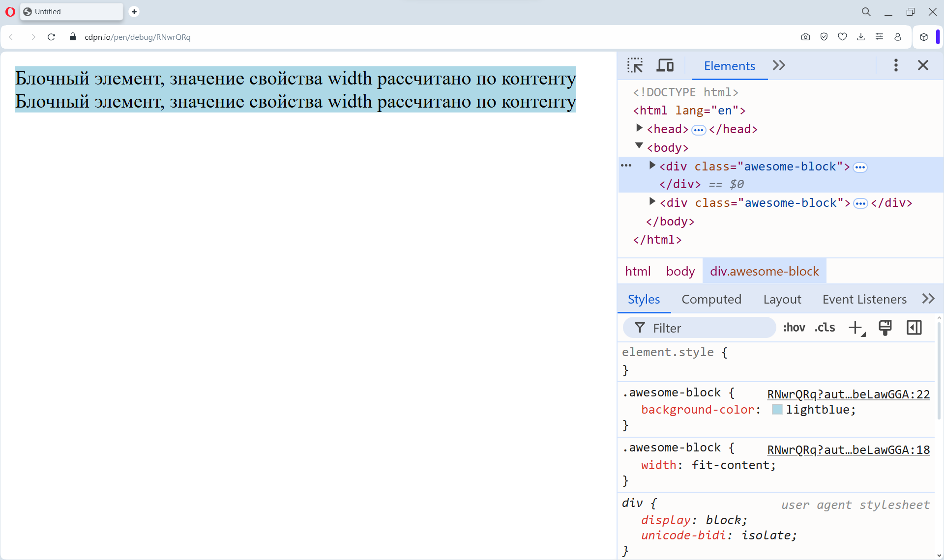Click the rendering emulations paintbrush icon
The height and width of the screenshot is (560, 944).
[885, 328]
